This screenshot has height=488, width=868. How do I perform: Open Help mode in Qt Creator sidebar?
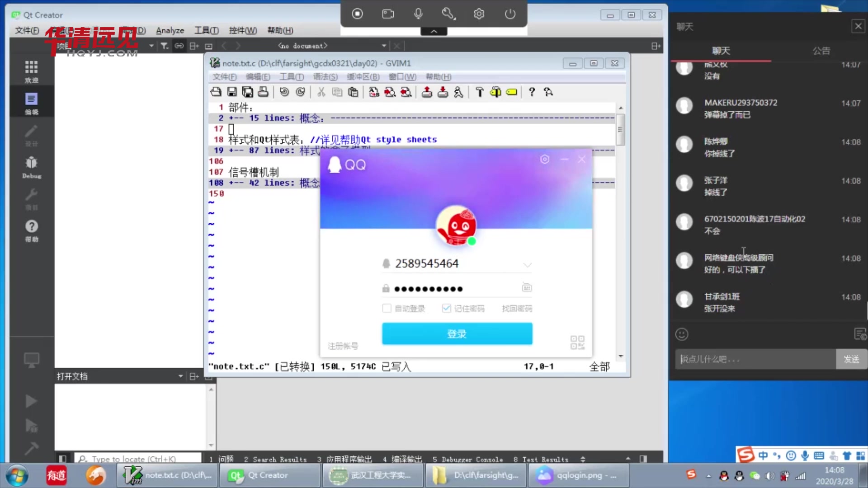[31, 231]
